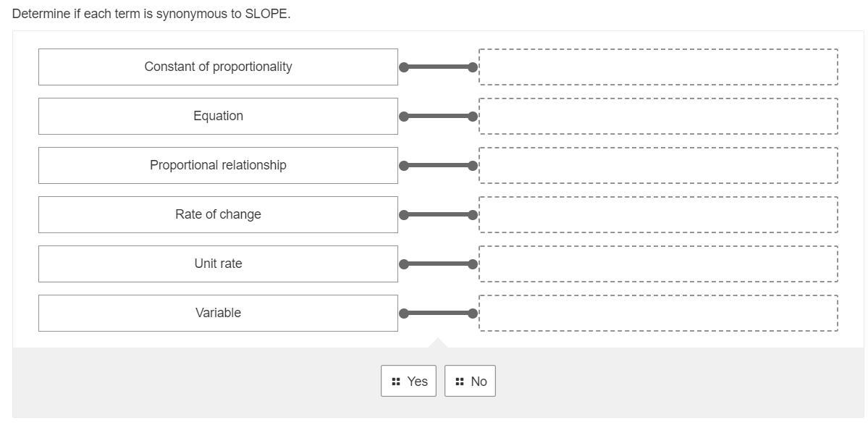Click the connector line next to Unit rate

pyautogui.click(x=438, y=264)
